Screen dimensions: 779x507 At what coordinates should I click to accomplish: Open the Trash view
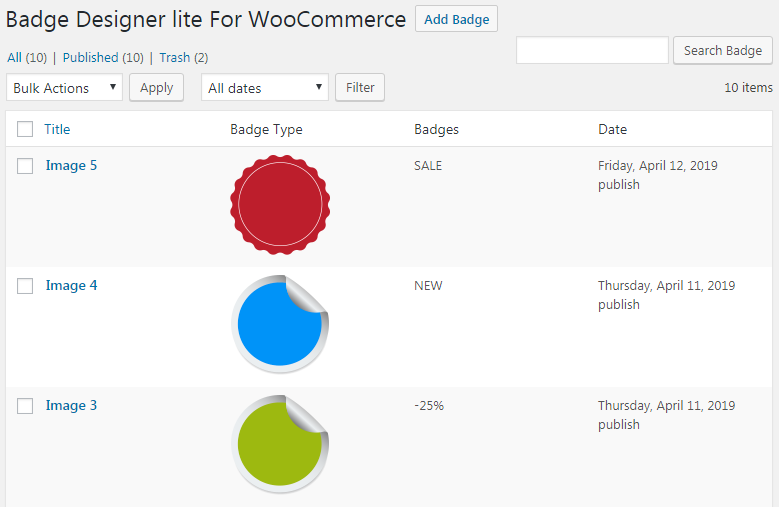coord(175,58)
